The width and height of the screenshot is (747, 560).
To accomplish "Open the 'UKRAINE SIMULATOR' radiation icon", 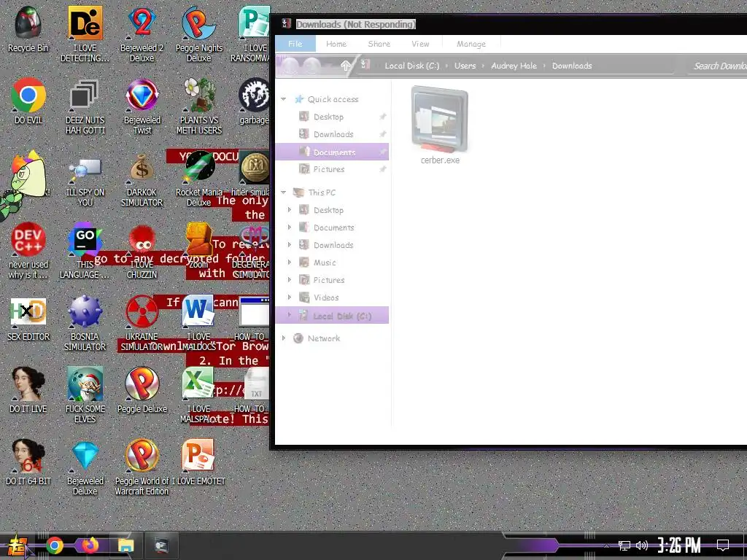I will [x=142, y=324].
